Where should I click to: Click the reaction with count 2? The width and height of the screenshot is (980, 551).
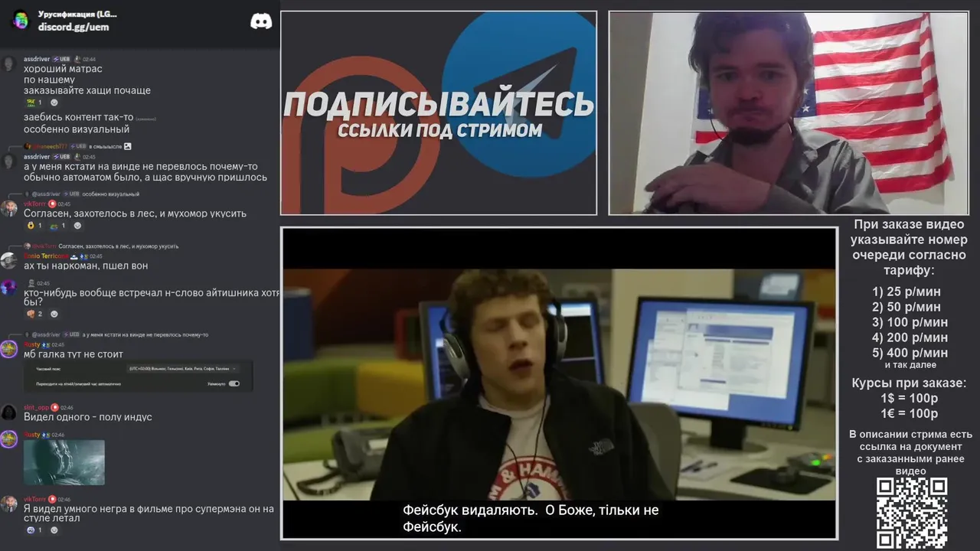[34, 314]
